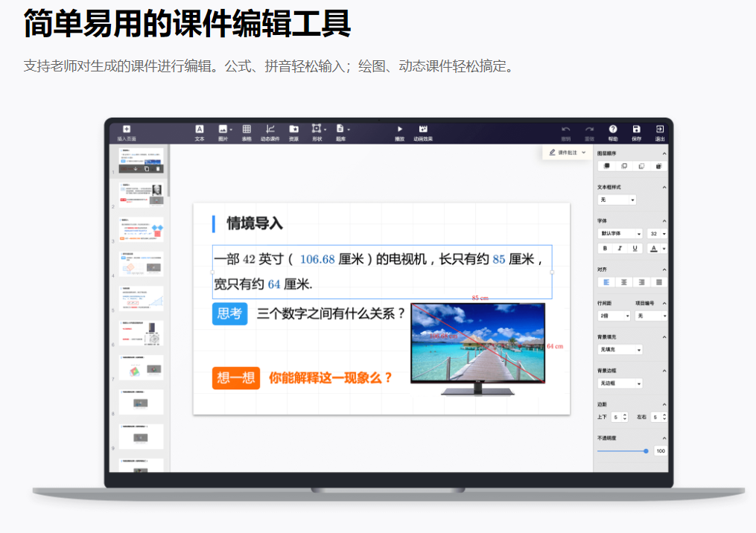The image size is (756, 533).
Task: Open the 背景填充 dropdown showing 无填充
Action: 620,349
